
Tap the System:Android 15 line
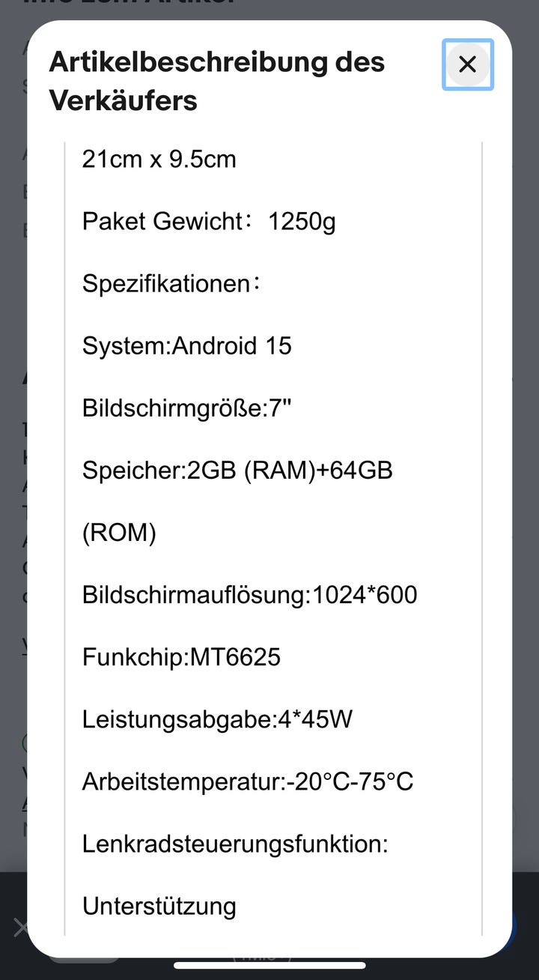click(187, 345)
